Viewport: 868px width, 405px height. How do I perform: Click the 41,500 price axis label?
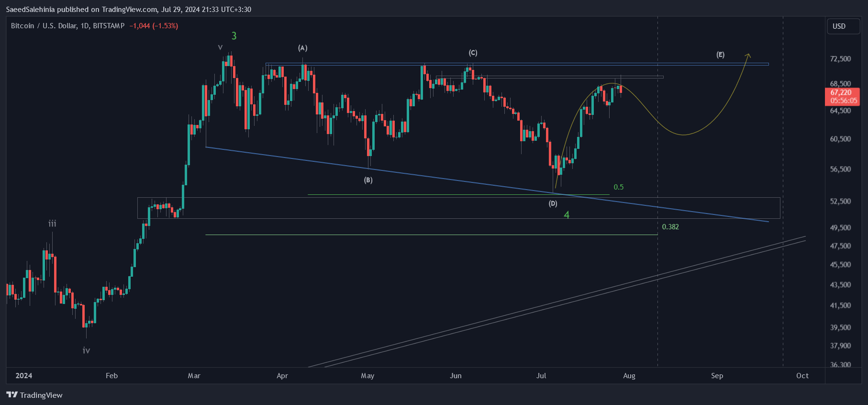point(841,305)
